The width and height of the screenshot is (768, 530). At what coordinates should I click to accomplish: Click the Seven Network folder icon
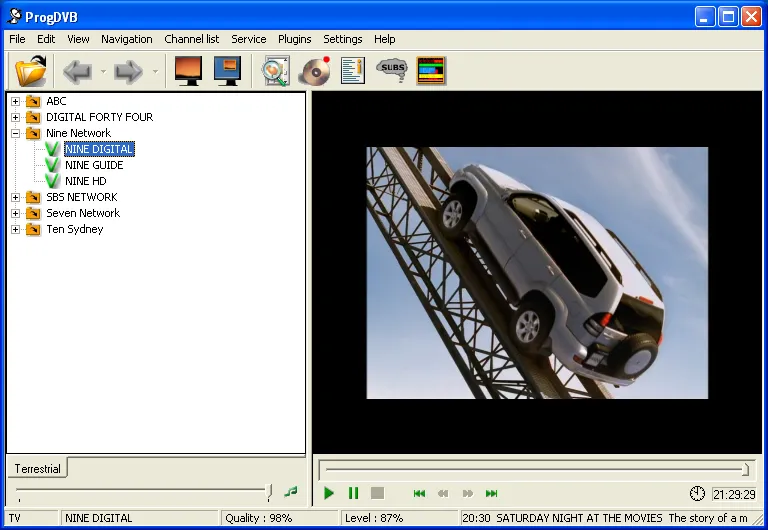[33, 214]
